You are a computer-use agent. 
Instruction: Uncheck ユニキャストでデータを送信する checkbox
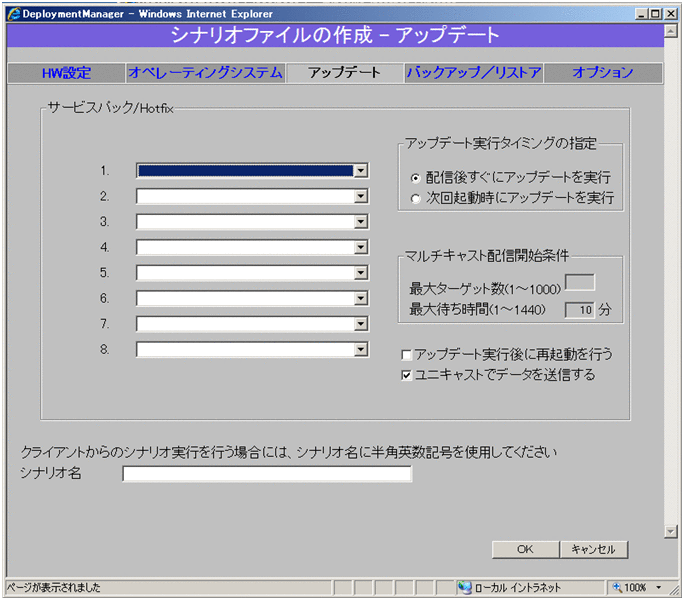point(406,375)
